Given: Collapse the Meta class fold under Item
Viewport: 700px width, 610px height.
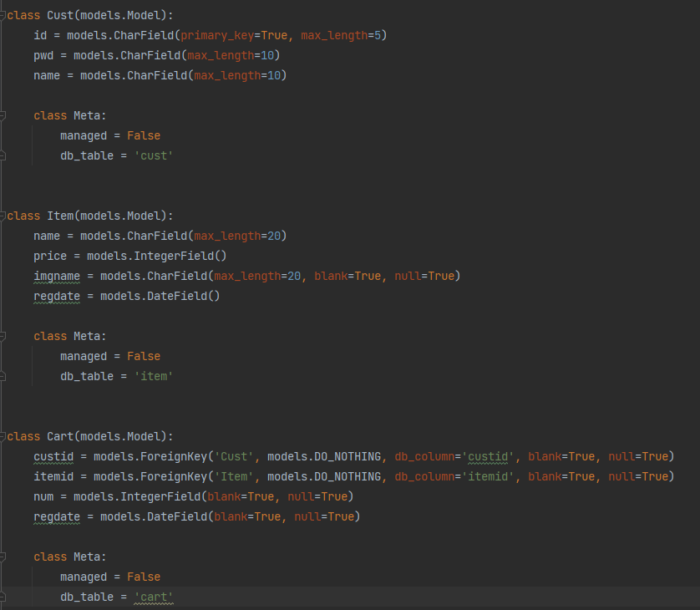Looking at the screenshot, I should tap(3, 336).
